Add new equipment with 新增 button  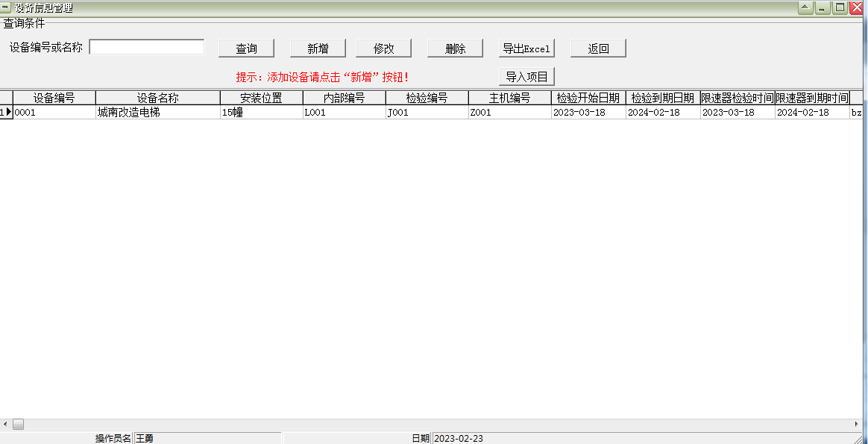click(x=318, y=49)
